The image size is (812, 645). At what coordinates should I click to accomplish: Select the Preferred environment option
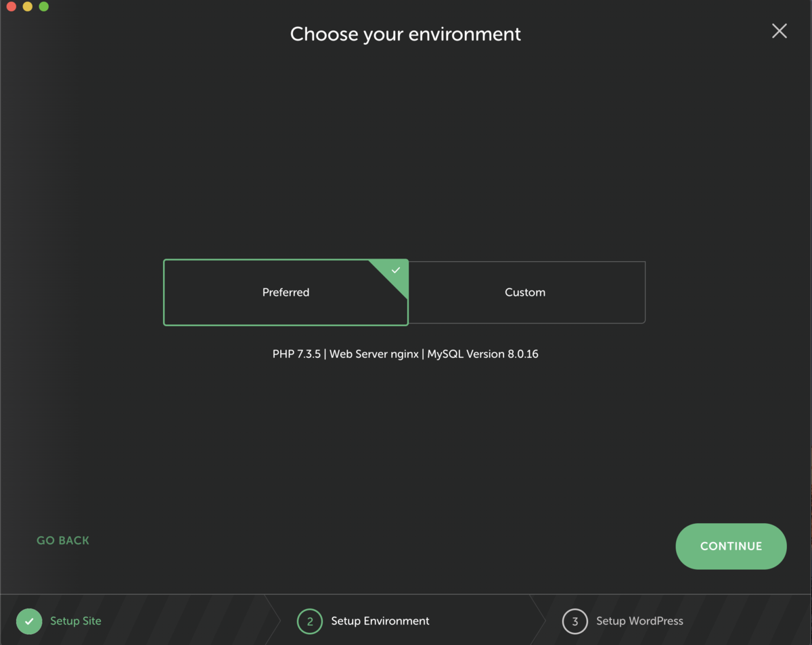pos(286,292)
